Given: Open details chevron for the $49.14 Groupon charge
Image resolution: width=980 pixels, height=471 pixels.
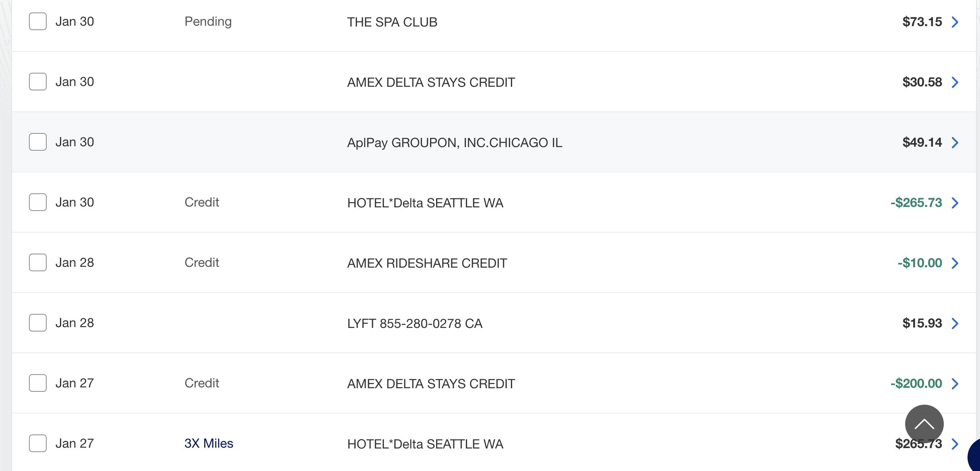Looking at the screenshot, I should (x=955, y=143).
